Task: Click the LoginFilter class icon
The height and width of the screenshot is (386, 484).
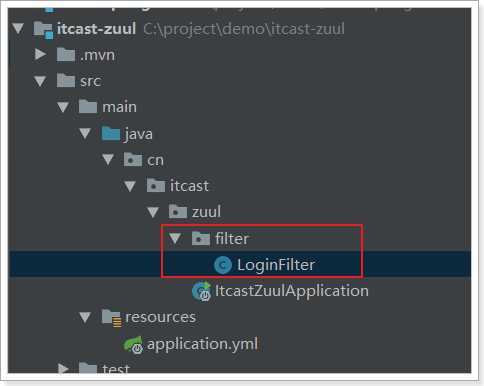Action: 223,265
